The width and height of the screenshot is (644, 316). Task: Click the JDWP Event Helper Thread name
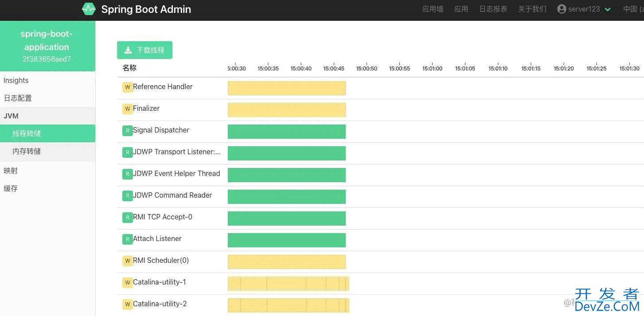(176, 174)
